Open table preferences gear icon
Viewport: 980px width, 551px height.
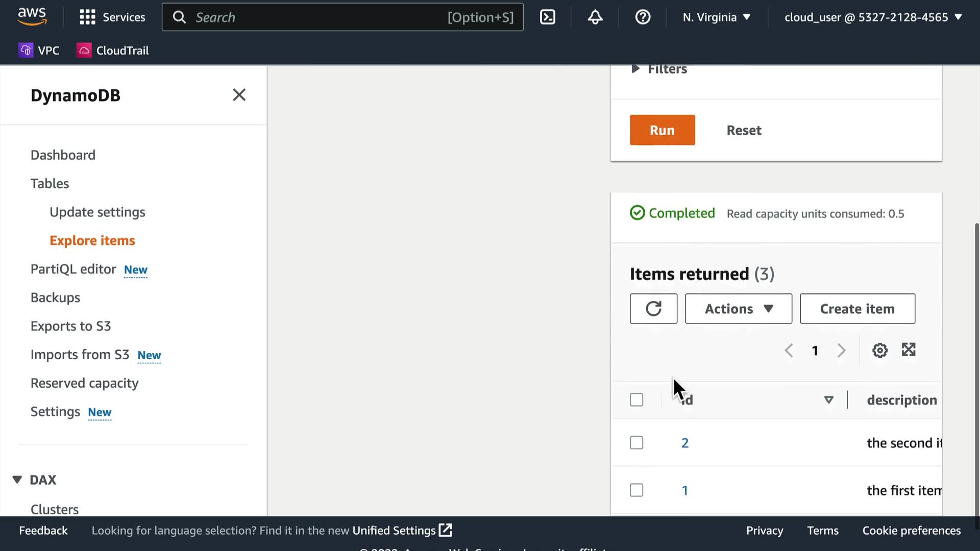pyautogui.click(x=879, y=350)
